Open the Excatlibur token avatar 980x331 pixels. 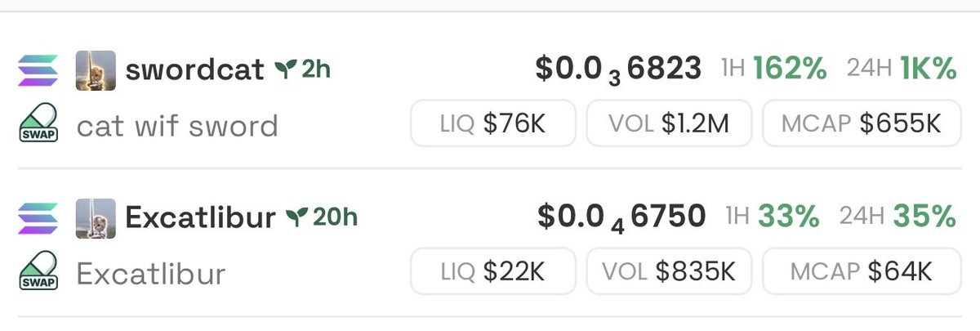(96, 218)
